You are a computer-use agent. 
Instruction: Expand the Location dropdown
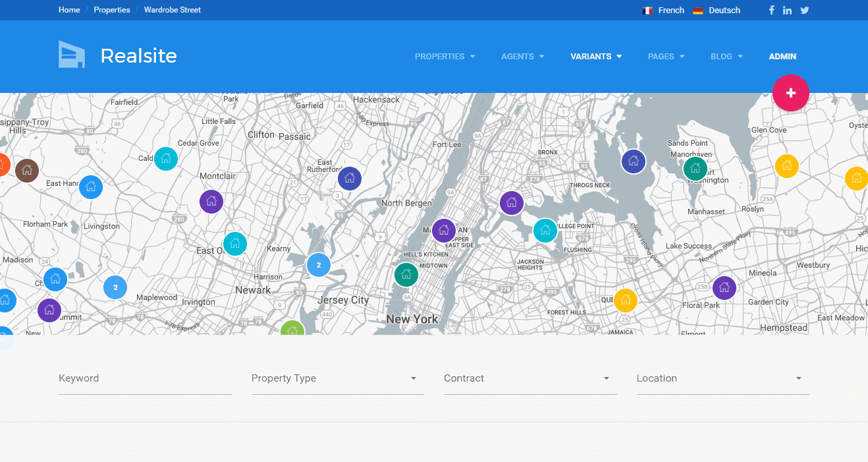(722, 378)
